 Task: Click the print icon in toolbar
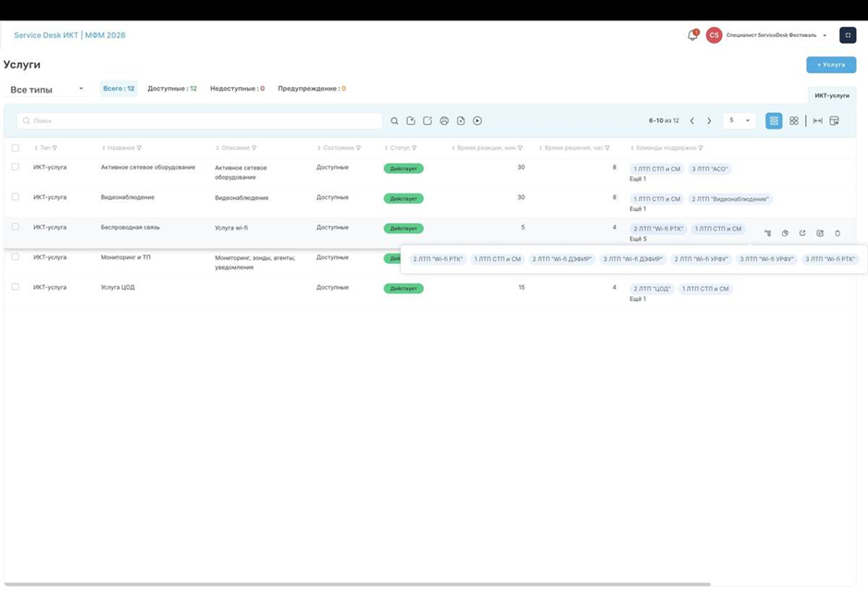coord(444,120)
